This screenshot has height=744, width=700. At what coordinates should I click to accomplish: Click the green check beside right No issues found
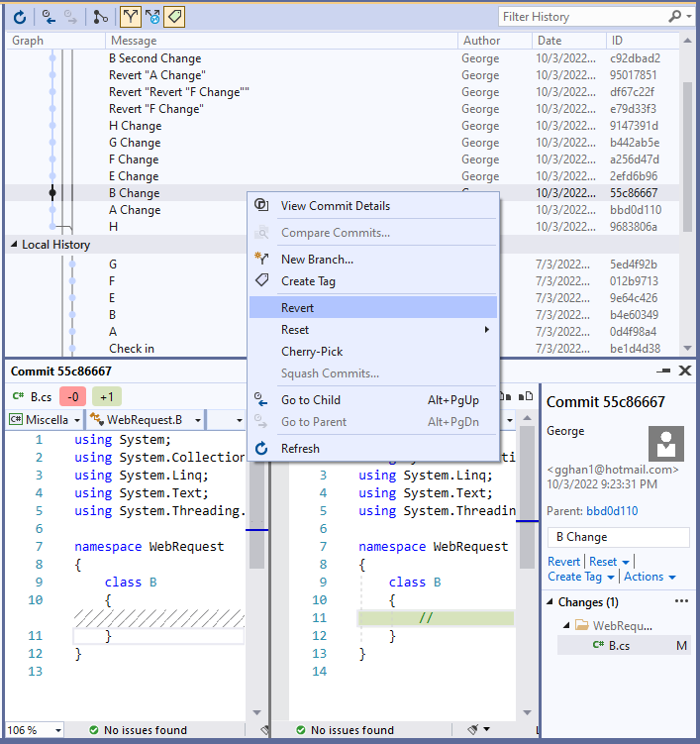pyautogui.click(x=301, y=730)
